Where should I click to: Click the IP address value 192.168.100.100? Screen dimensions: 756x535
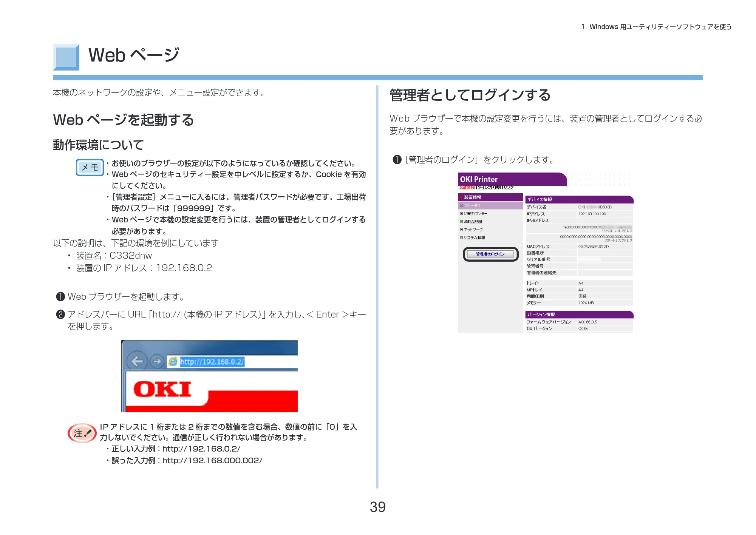592,214
